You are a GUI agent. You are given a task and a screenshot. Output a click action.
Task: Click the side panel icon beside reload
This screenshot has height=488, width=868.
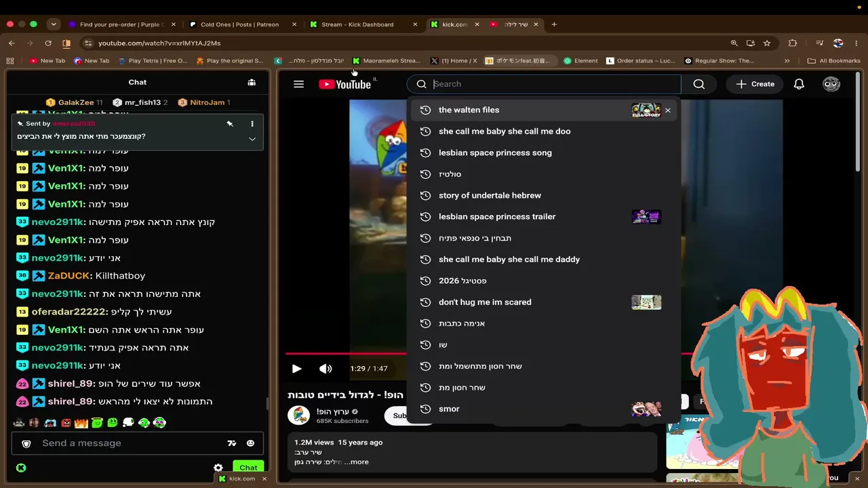coord(66,43)
